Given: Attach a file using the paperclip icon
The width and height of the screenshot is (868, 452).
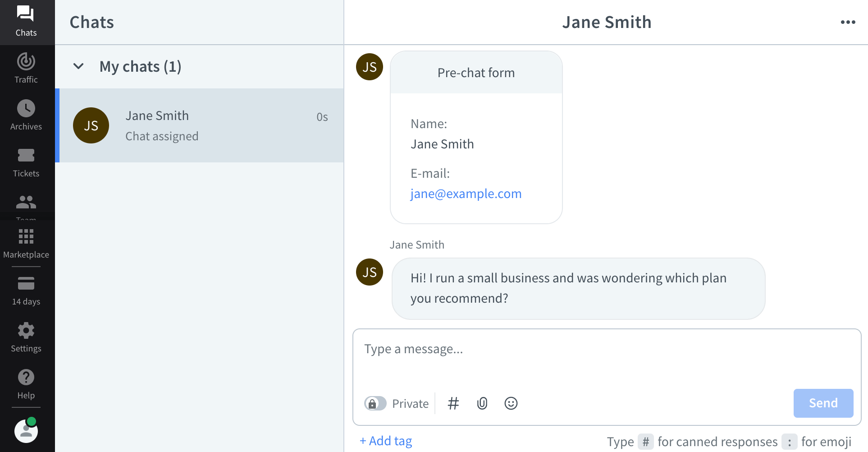Looking at the screenshot, I should (482, 403).
